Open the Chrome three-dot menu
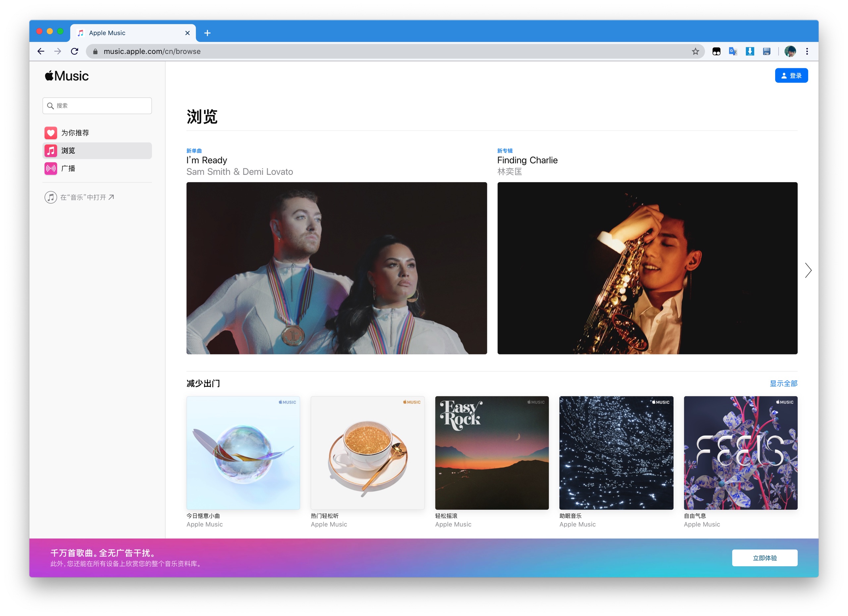This screenshot has height=616, width=848. tap(807, 51)
